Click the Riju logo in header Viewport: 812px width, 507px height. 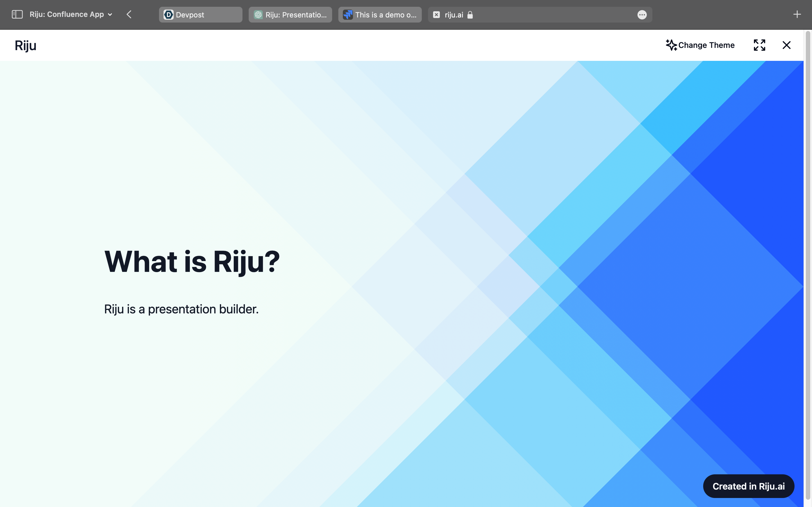click(25, 45)
